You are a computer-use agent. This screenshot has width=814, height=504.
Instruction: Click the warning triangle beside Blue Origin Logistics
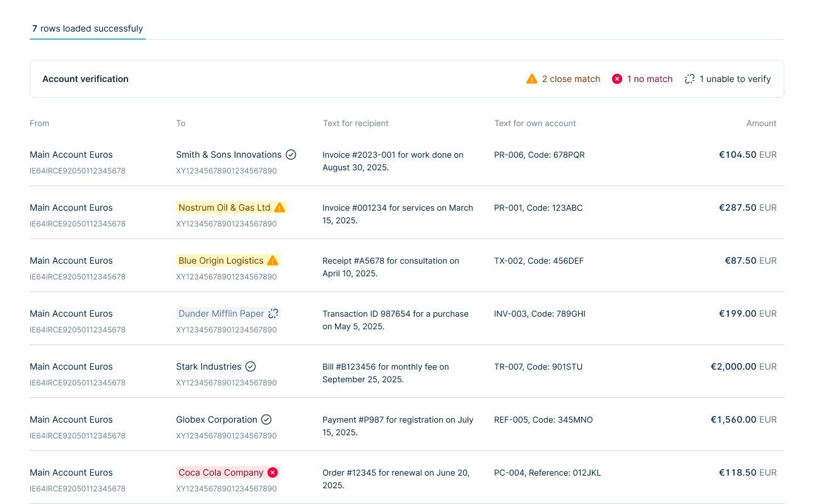(273, 261)
